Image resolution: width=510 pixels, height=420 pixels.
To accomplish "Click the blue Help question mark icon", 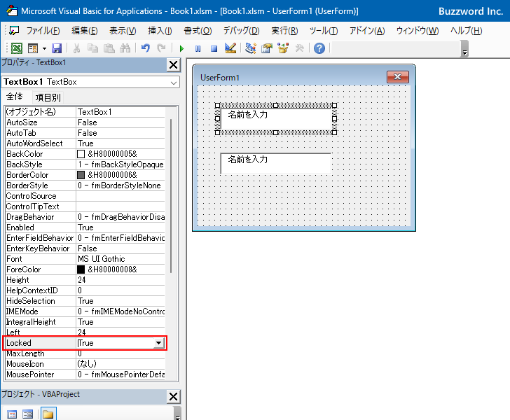I will tap(319, 48).
